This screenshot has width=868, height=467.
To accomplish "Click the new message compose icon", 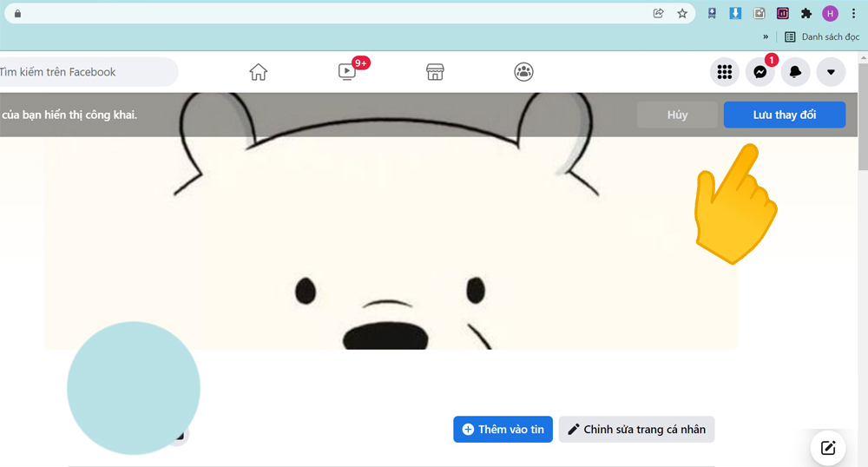I will pos(828,448).
